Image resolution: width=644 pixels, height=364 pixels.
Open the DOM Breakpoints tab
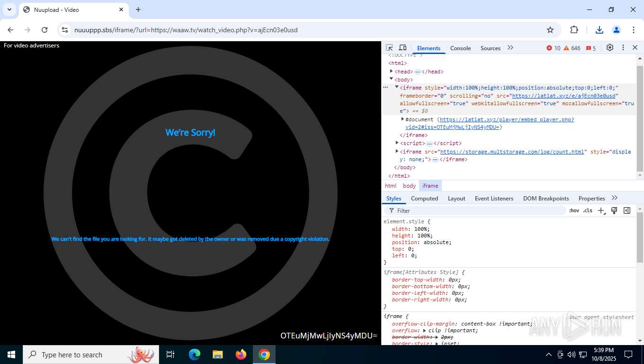click(546, 199)
